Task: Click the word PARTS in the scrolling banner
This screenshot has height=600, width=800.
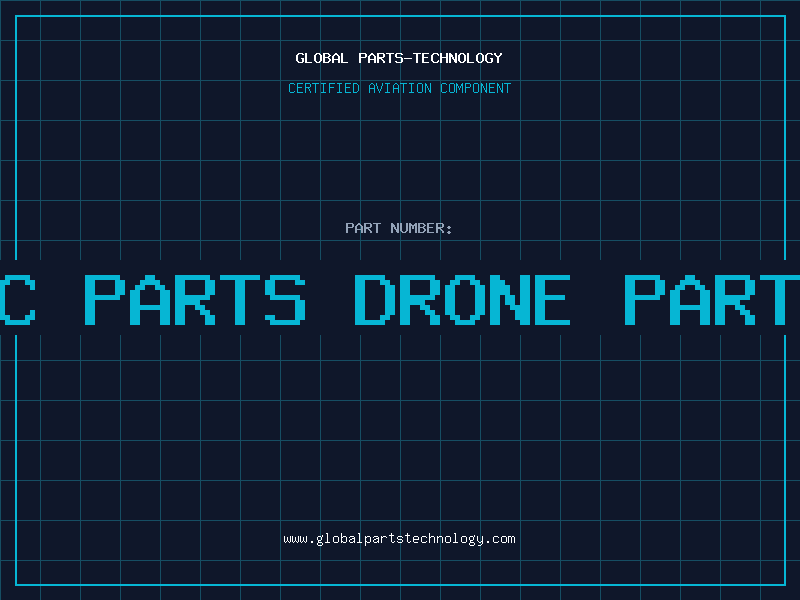Action: pos(195,300)
